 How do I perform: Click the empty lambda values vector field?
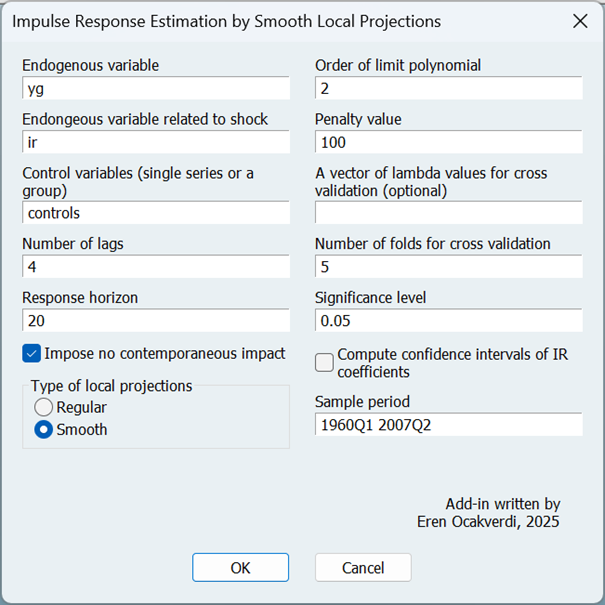[448, 213]
